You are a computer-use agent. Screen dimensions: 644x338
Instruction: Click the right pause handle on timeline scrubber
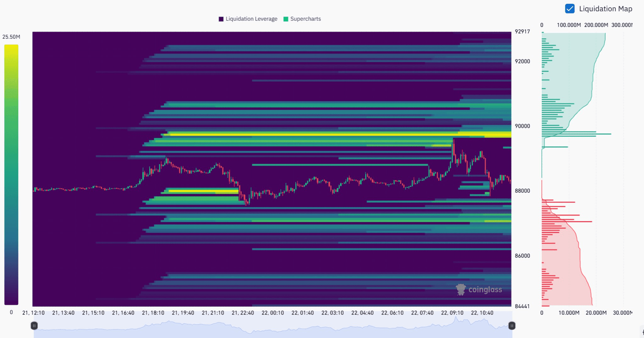513,325
